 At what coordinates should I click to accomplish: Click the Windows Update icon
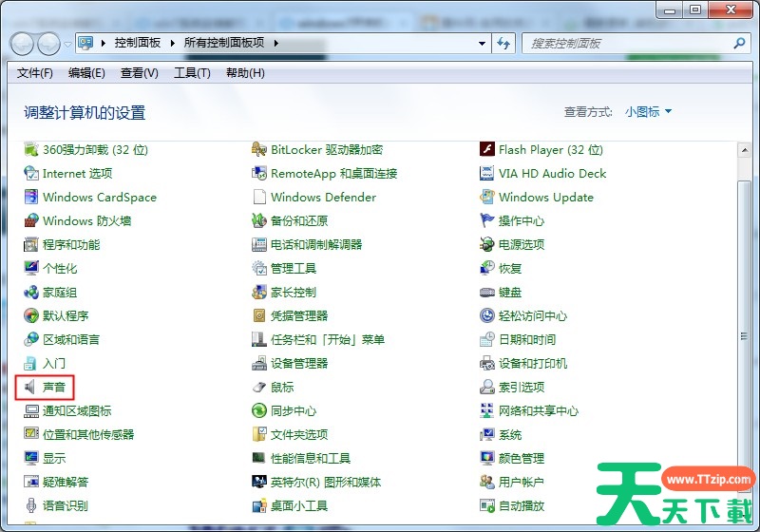tap(487, 198)
